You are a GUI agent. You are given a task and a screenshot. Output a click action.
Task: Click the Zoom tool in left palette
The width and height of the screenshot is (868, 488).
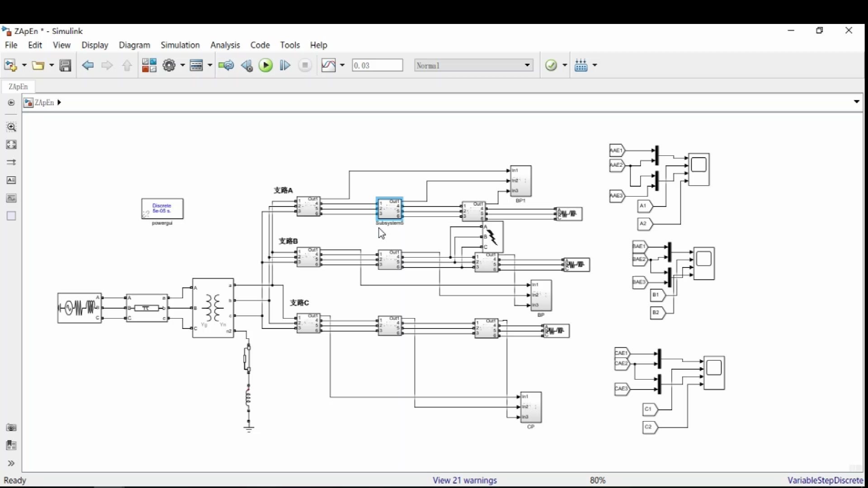(11, 127)
